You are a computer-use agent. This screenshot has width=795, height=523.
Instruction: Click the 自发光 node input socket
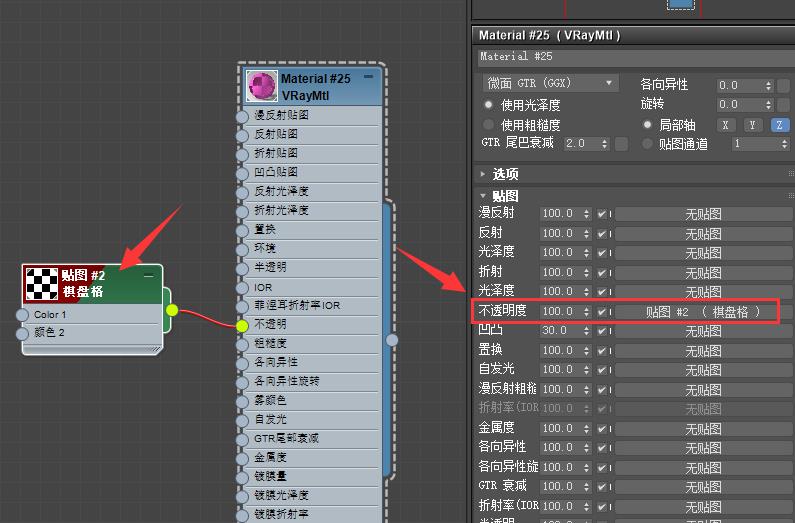pos(242,420)
